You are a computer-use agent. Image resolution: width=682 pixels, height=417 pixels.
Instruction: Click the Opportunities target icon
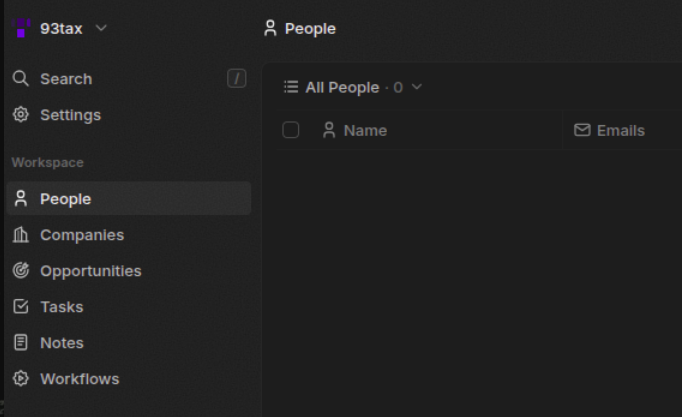pyautogui.click(x=20, y=270)
